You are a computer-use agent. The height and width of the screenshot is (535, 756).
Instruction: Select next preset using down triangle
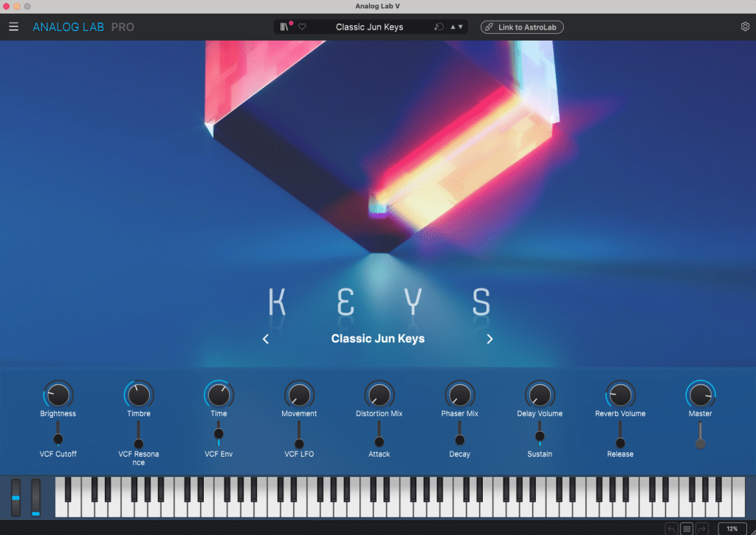[x=461, y=27]
